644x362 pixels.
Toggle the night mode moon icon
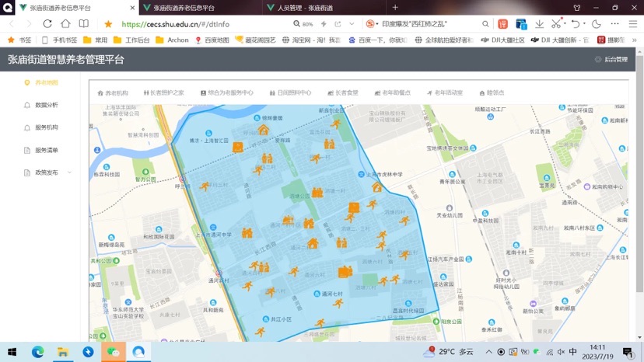tap(597, 24)
